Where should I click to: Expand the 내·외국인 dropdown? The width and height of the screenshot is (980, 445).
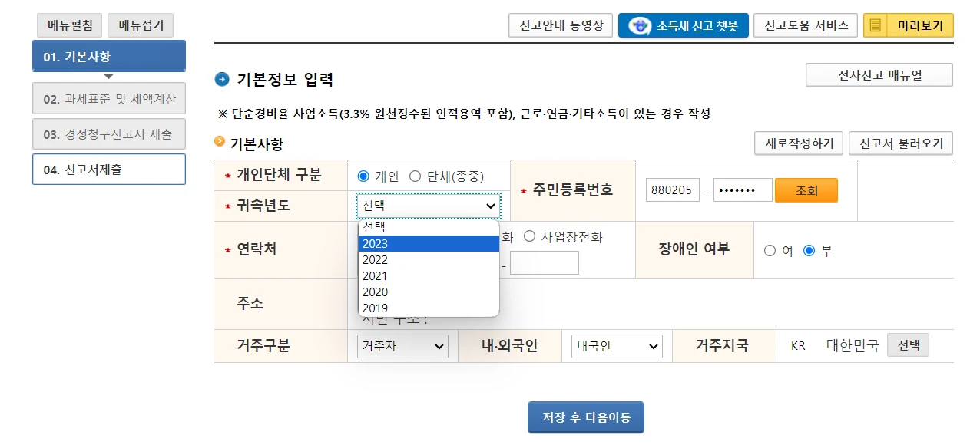point(616,346)
